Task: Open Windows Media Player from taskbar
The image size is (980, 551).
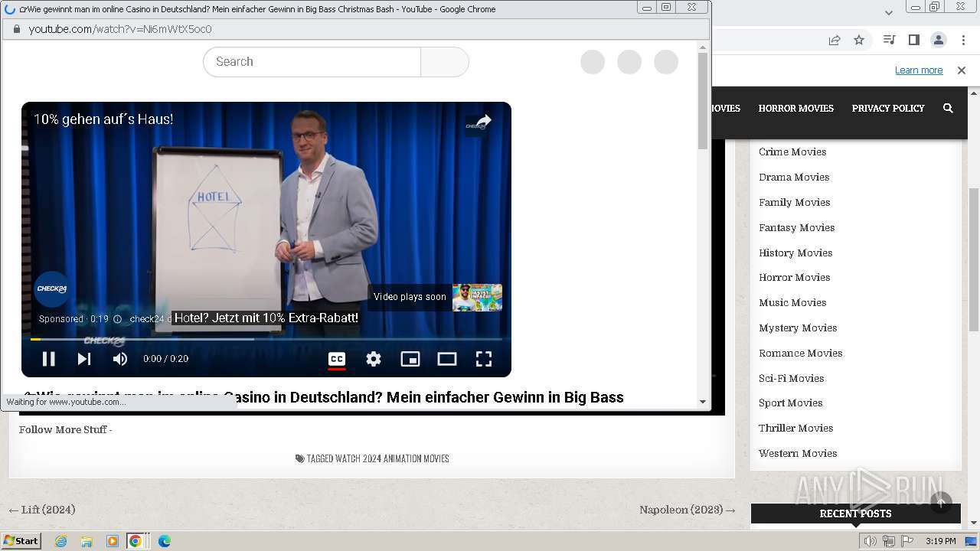Action: (113, 541)
